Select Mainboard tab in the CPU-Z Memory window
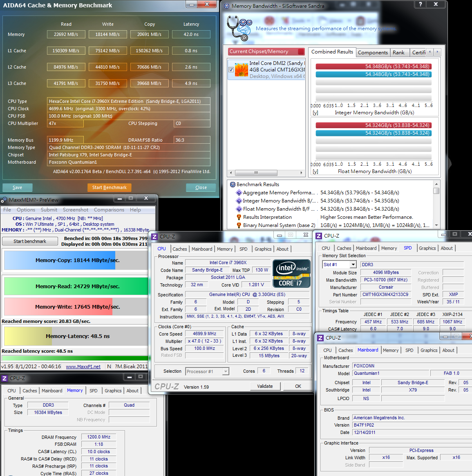The image size is (472, 476). pyautogui.click(x=52, y=391)
